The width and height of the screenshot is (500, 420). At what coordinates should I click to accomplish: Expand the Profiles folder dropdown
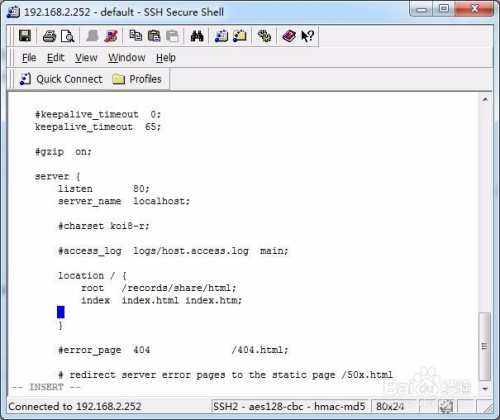(x=137, y=79)
